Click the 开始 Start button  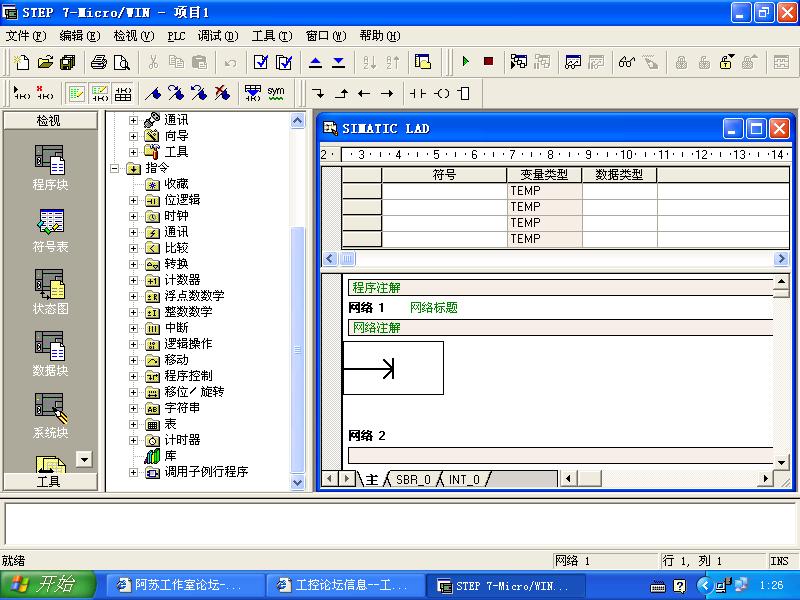(x=47, y=585)
